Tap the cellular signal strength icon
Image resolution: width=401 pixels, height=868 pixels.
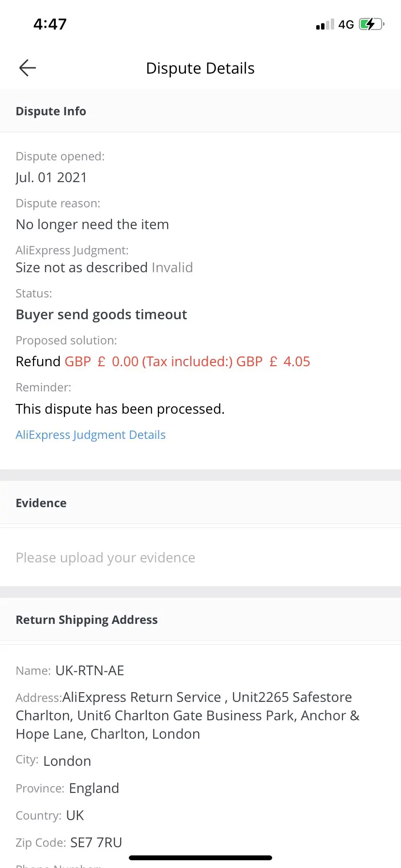pos(325,24)
